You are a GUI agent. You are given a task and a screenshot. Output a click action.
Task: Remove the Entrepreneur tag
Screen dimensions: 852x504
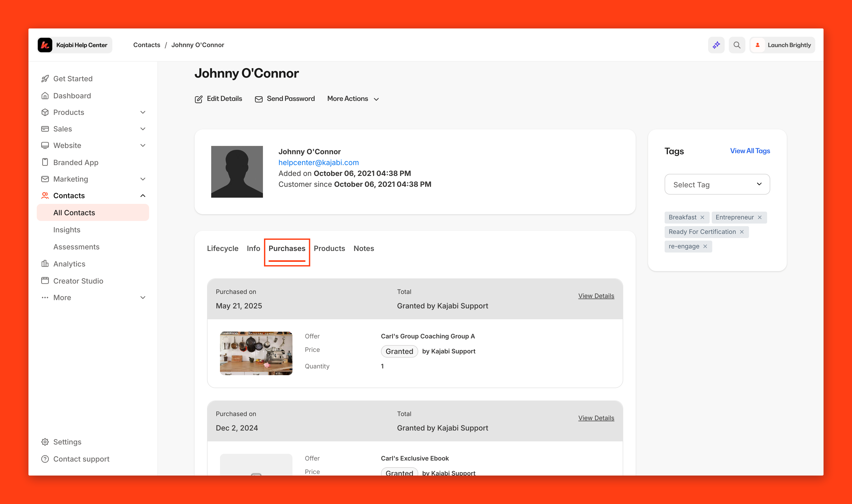(x=760, y=217)
